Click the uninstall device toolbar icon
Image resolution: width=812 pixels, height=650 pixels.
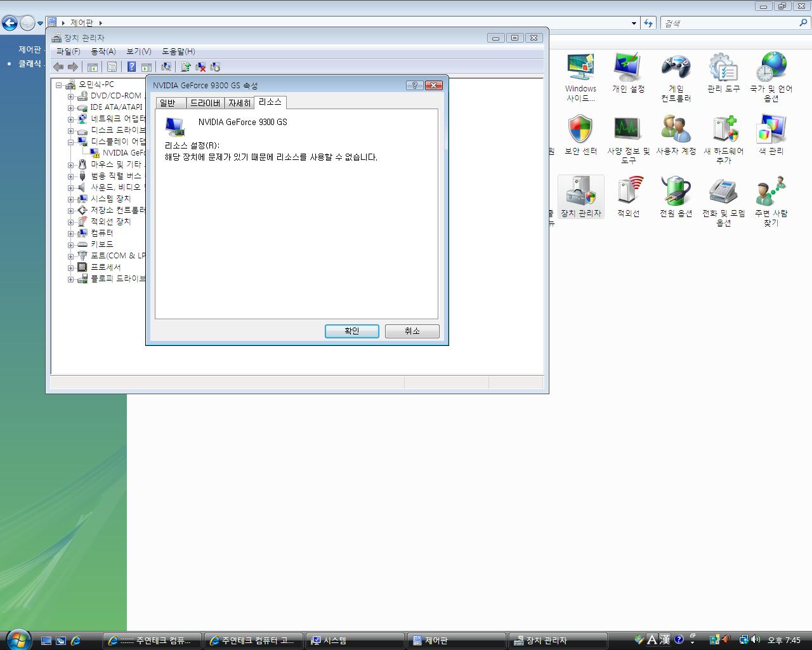click(x=200, y=67)
